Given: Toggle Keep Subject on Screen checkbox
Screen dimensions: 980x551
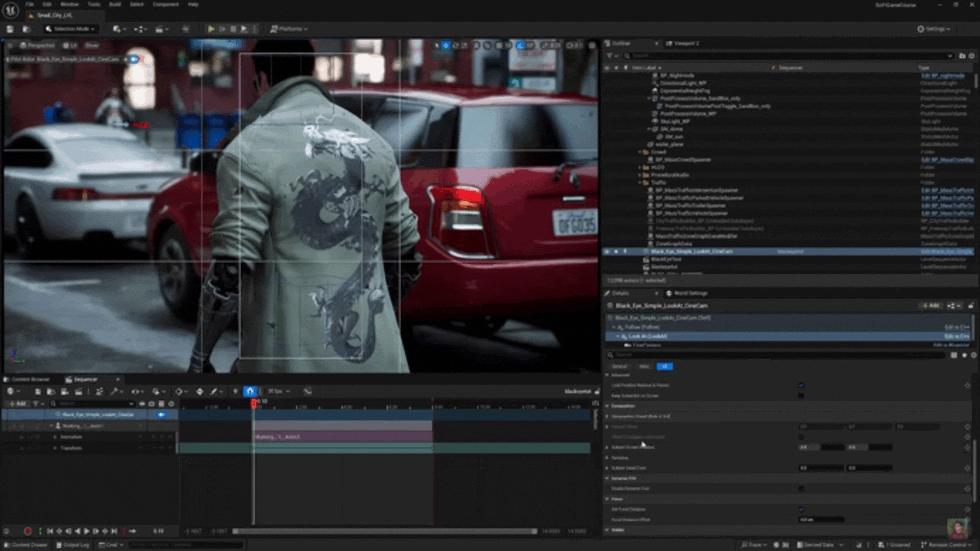Looking at the screenshot, I should 801,396.
